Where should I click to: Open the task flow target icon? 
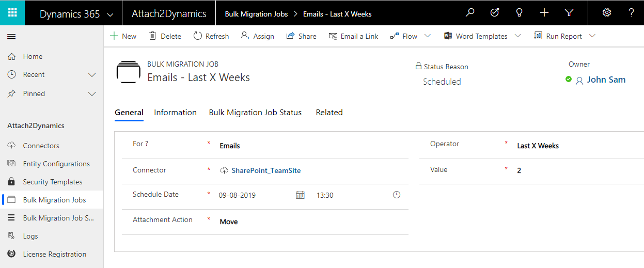point(495,13)
